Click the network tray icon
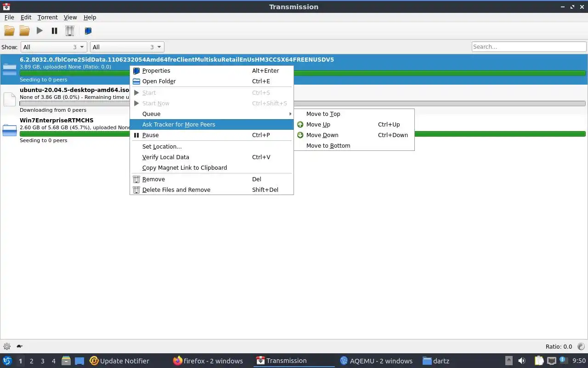This screenshot has width=588, height=368. [551, 361]
